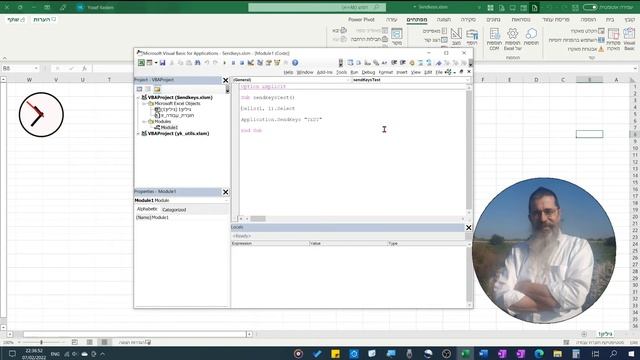Click View Microsoft Excel icon in VBA toolbar
The image size is (640, 360).
click(x=141, y=63)
